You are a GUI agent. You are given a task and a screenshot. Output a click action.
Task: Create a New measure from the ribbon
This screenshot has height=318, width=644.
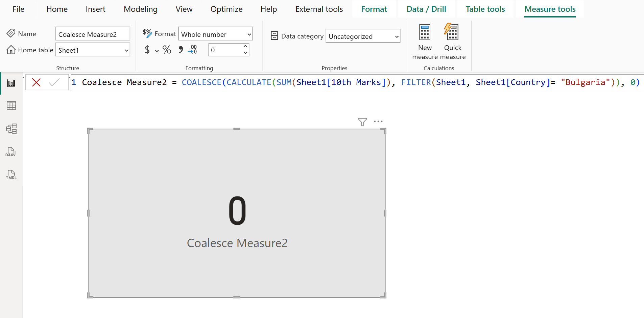[425, 41]
